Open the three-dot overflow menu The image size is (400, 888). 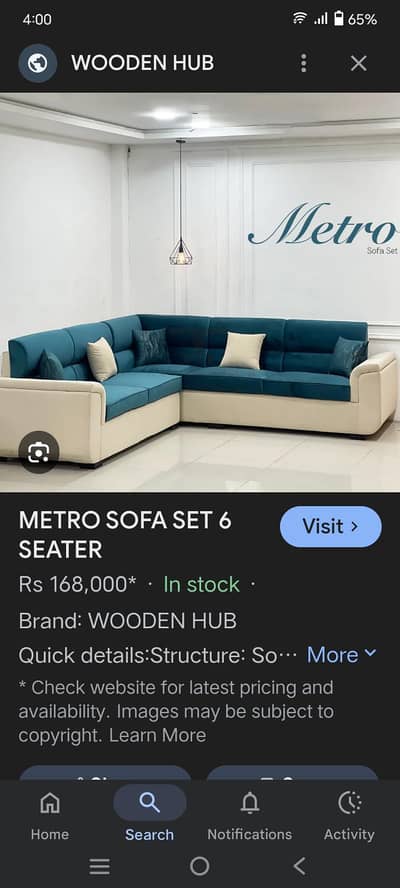[x=304, y=63]
